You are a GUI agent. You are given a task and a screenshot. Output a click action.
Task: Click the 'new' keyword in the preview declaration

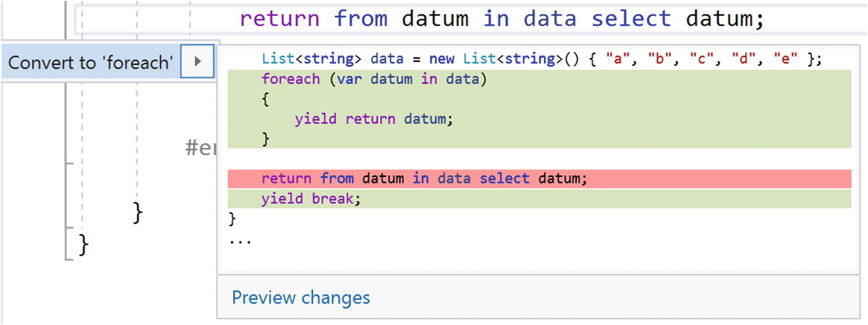(x=442, y=59)
